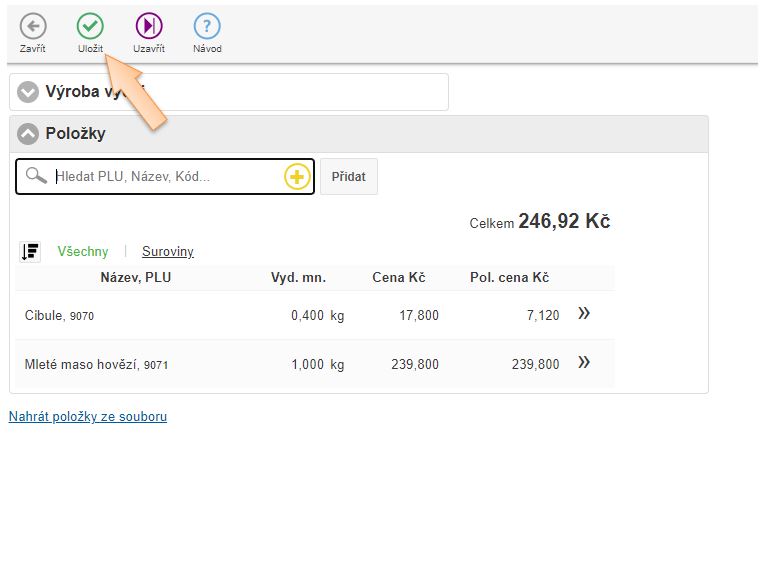Click the yellow plus icon in search field
Image resolution: width=771 pixels, height=583 pixels.
pos(297,177)
